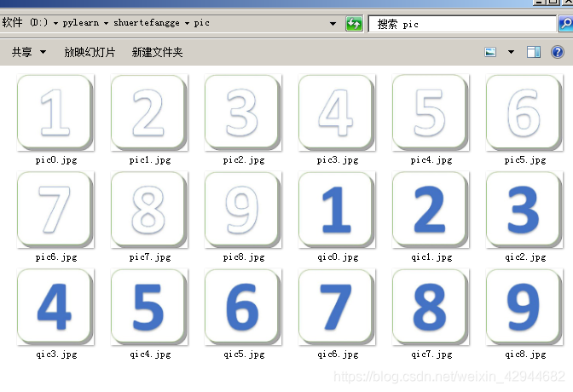Click the qic1.jpg file name

point(431,257)
